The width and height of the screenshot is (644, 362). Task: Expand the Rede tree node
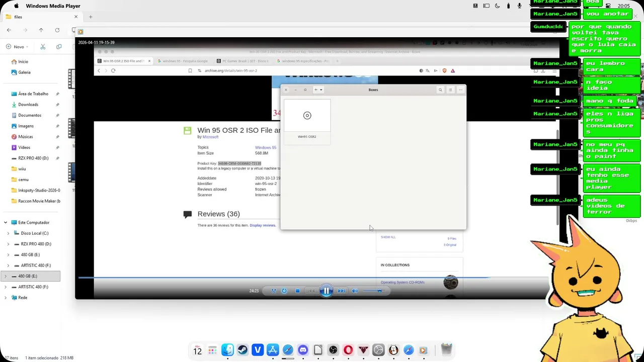click(6, 298)
